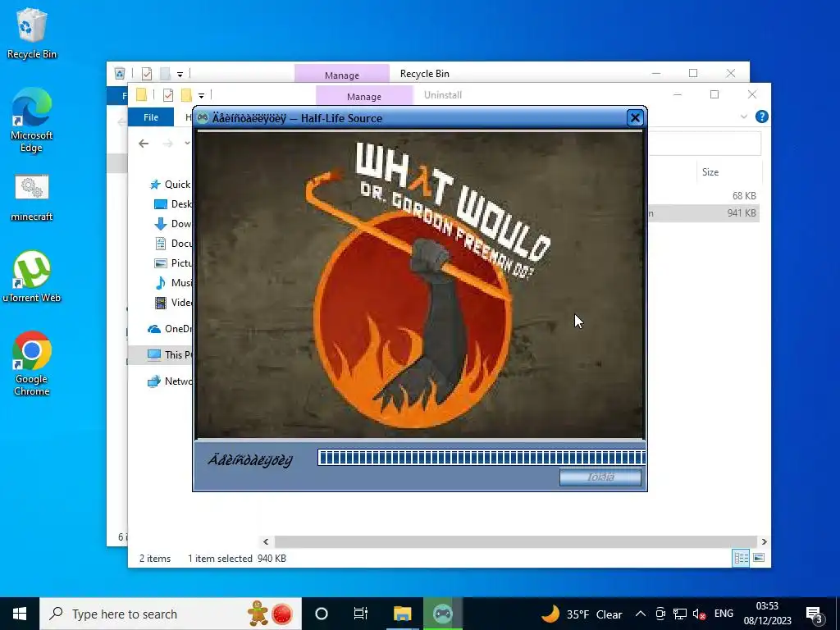
Task: Select the file row sized 941 KB
Action: 704,213
